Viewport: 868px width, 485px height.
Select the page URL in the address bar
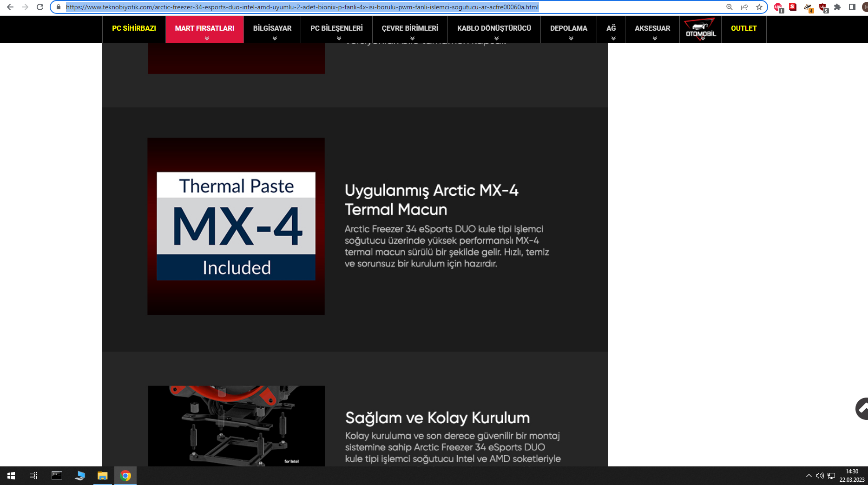[x=302, y=7]
